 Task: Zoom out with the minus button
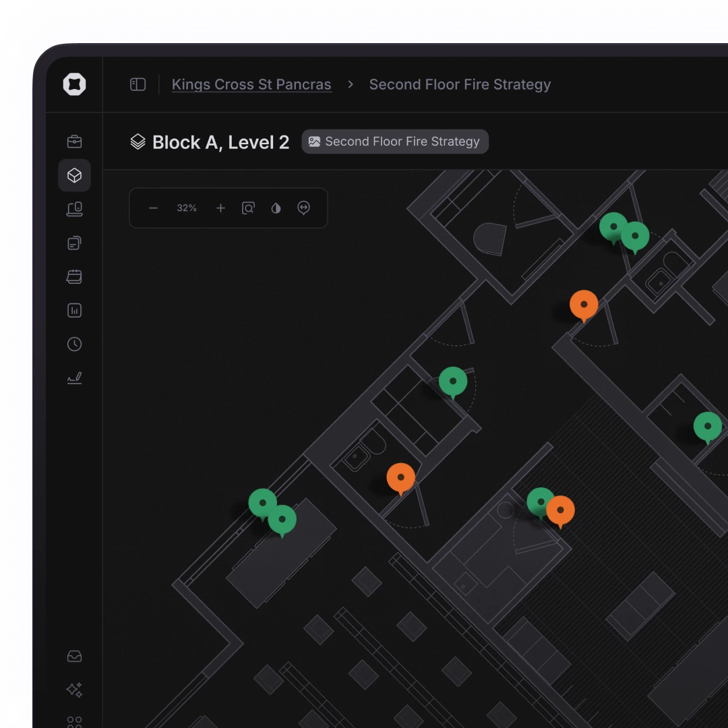tap(153, 208)
